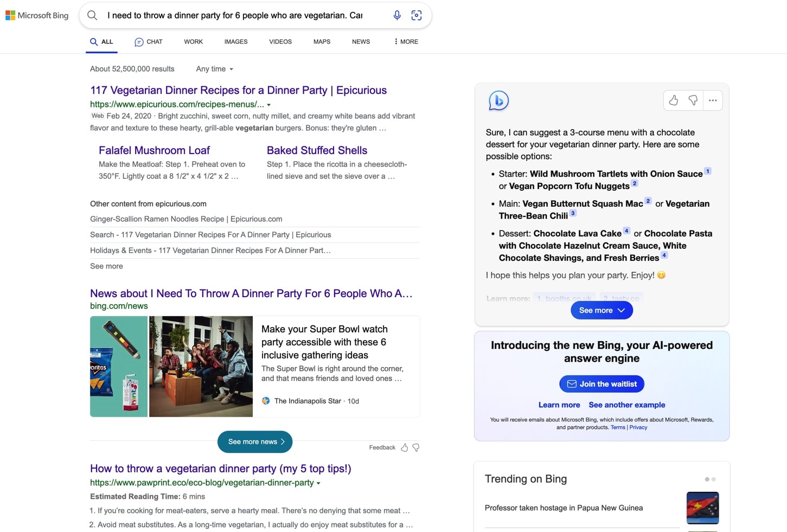Open News about dinner party heading
Image resolution: width=787 pixels, height=532 pixels.
point(251,293)
